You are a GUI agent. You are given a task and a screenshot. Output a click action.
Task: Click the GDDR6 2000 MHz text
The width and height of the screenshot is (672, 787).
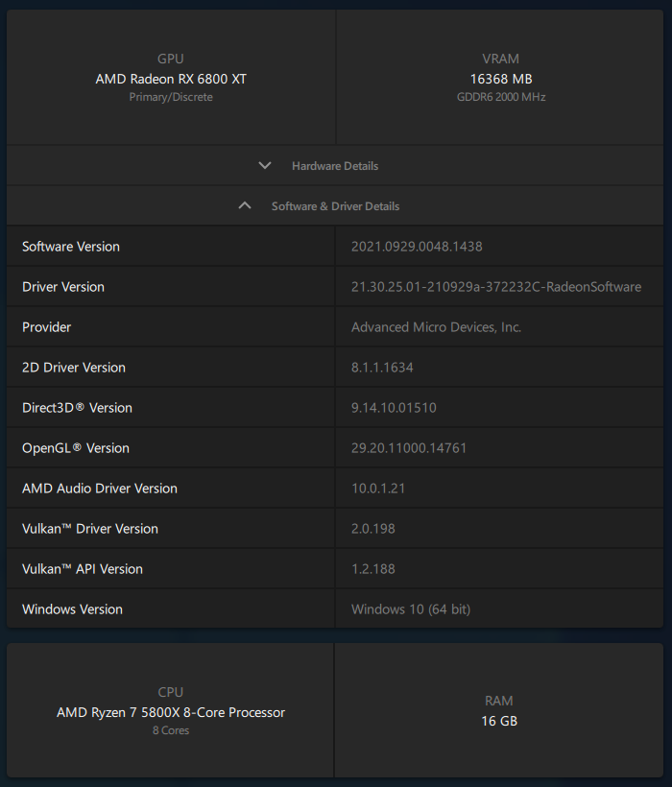(501, 97)
